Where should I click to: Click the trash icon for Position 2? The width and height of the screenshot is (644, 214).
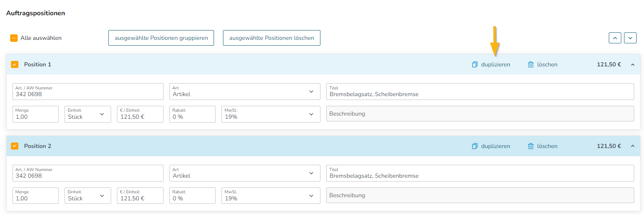531,146
